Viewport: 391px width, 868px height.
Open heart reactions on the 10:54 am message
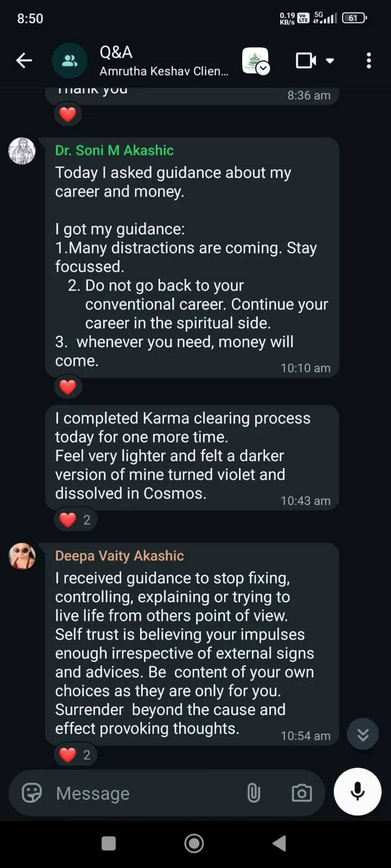75,755
